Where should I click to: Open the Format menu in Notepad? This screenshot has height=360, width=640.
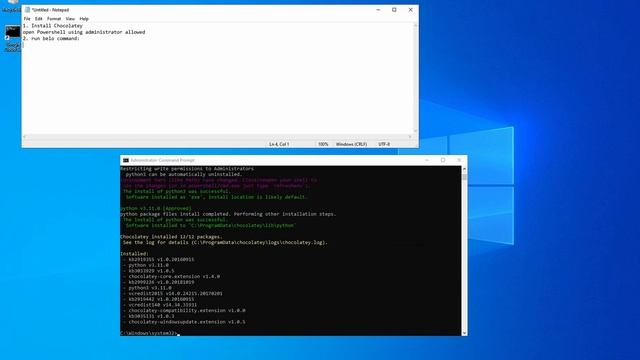point(53,19)
